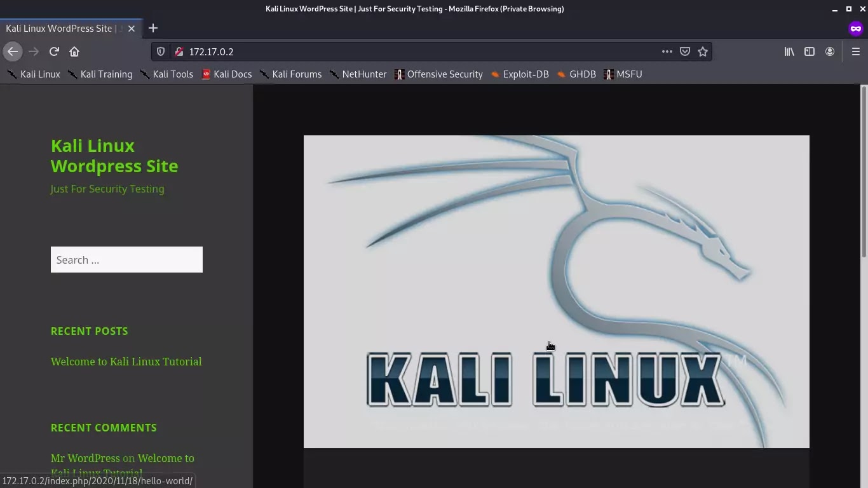868x488 pixels.
Task: Open the Kali Tools bookmark
Action: pos(166,74)
